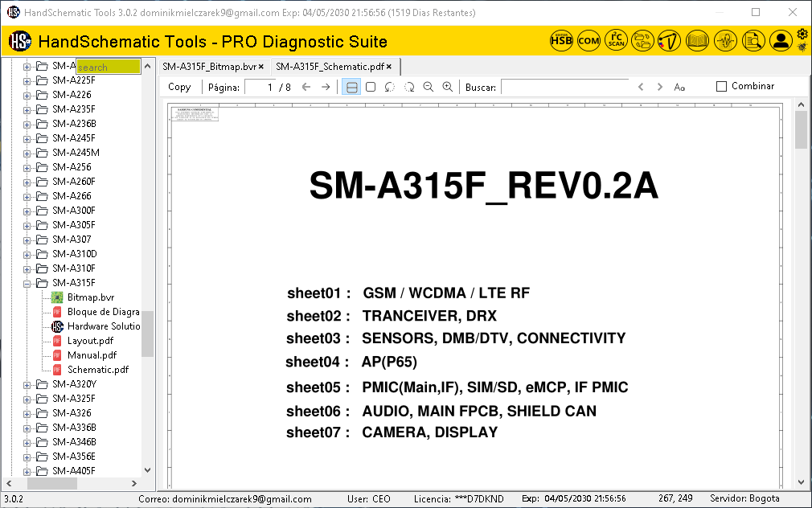Image resolution: width=812 pixels, height=508 pixels.
Task: Click the HandSchematic logo in yellow header
Action: pyautogui.click(x=20, y=41)
